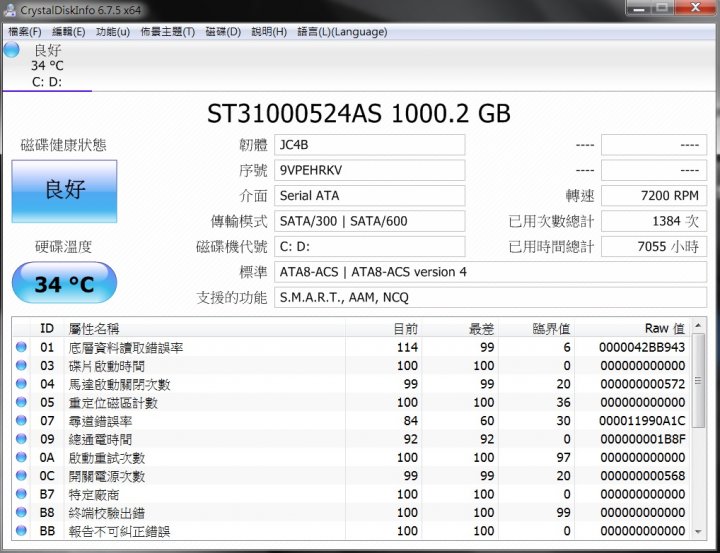Click the 最差 column header
Image resolution: width=720 pixels, height=553 pixels.
click(459, 328)
